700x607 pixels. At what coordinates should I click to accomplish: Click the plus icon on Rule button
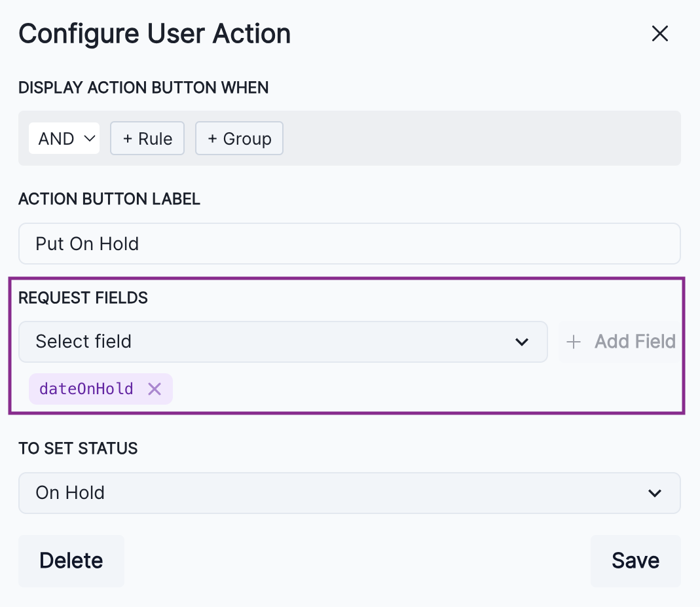coord(128,138)
